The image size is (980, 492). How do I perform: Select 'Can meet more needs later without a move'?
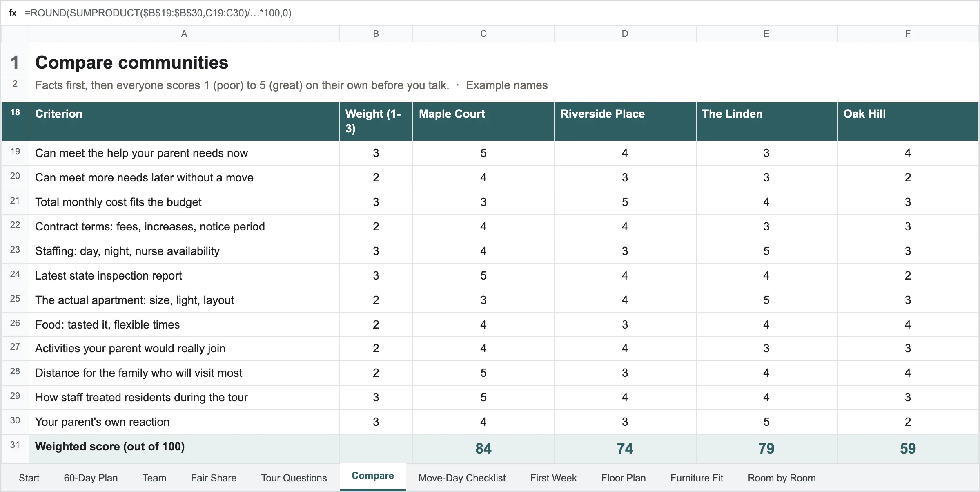pyautogui.click(x=184, y=178)
